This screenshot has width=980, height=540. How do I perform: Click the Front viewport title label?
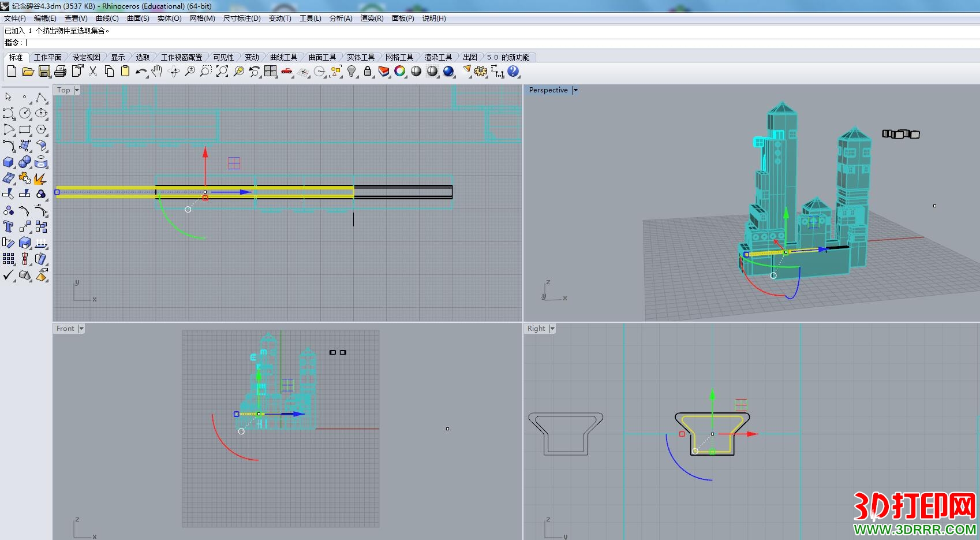coord(65,329)
